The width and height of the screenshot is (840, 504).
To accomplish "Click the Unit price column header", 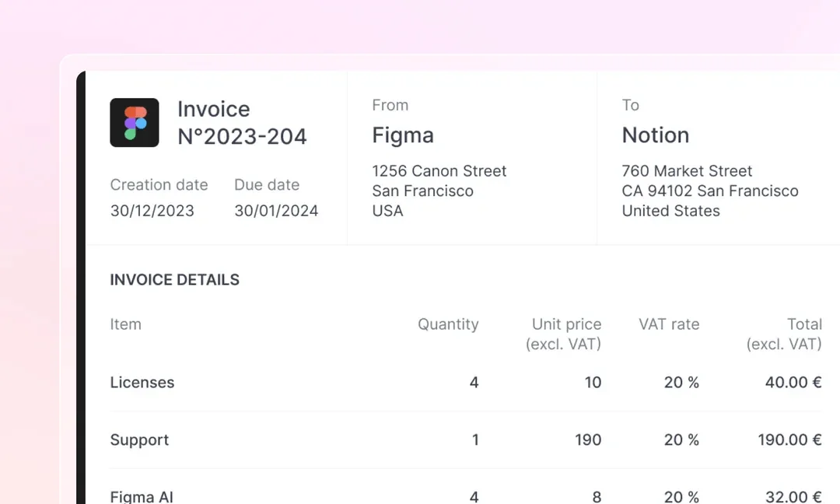I will click(x=564, y=334).
